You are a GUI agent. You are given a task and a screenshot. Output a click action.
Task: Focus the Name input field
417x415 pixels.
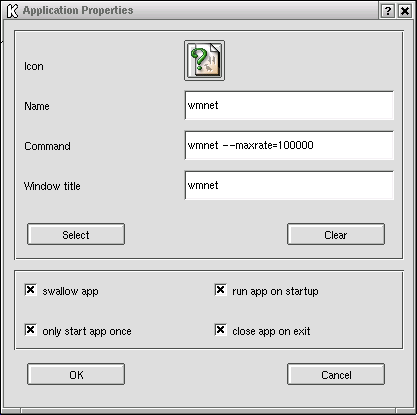click(289, 105)
